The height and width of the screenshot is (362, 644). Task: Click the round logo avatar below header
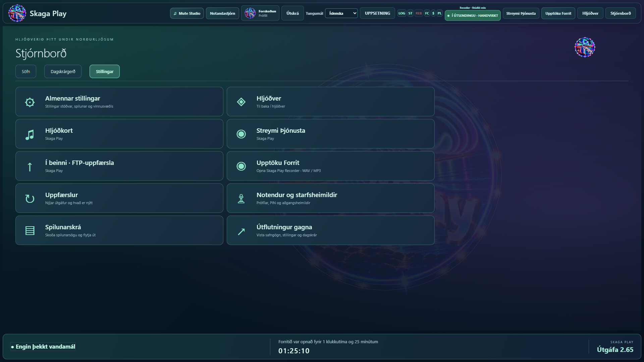[x=585, y=47]
